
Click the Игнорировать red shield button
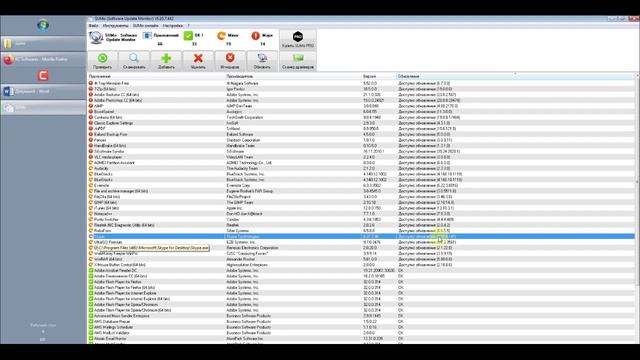[x=230, y=61]
